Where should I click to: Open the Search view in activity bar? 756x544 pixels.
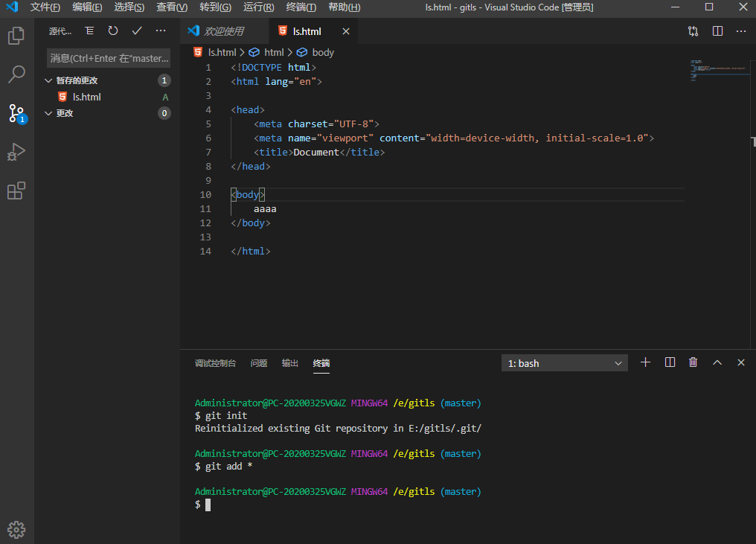(16, 74)
